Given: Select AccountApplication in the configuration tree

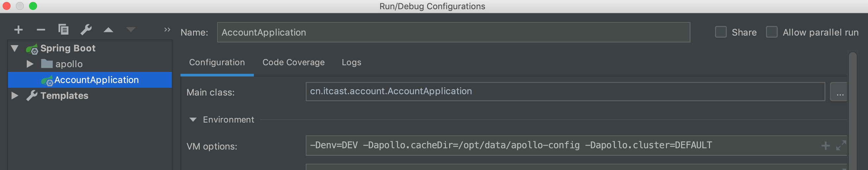Looking at the screenshot, I should click(x=97, y=80).
